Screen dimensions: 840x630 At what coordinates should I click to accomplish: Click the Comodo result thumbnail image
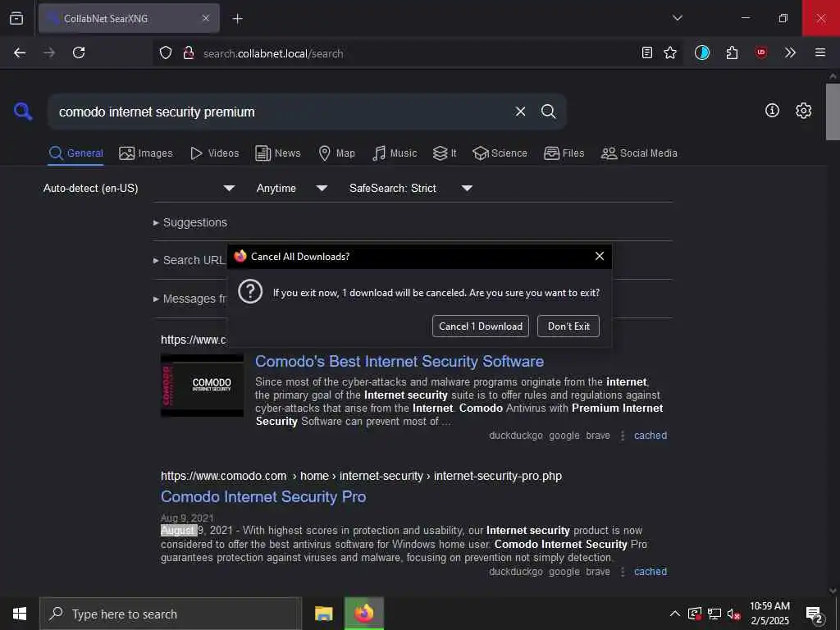(x=202, y=386)
